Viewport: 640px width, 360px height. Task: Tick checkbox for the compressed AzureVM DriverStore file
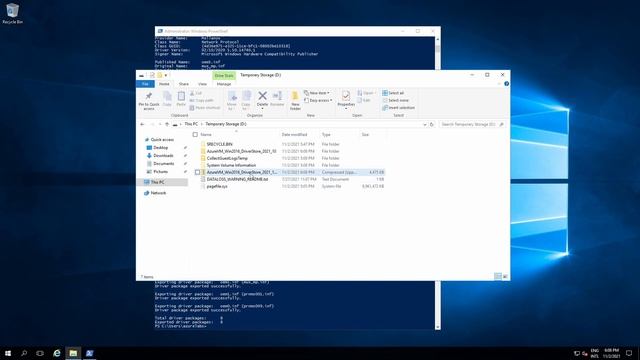(x=198, y=172)
